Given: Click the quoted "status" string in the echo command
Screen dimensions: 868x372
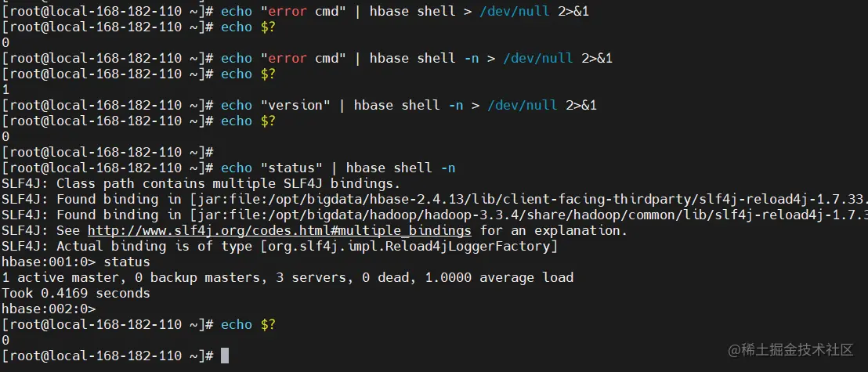Looking at the screenshot, I should pyautogui.click(x=291, y=168).
